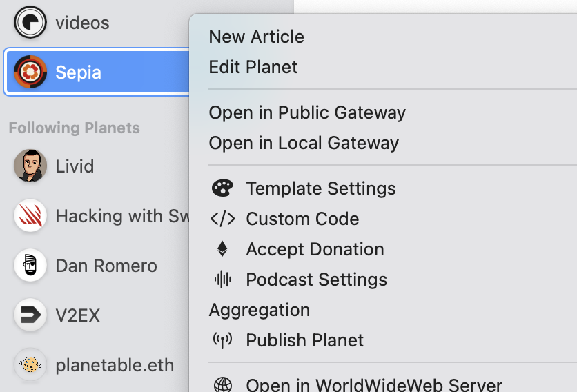Select Edit Planet menu entry

pos(253,67)
